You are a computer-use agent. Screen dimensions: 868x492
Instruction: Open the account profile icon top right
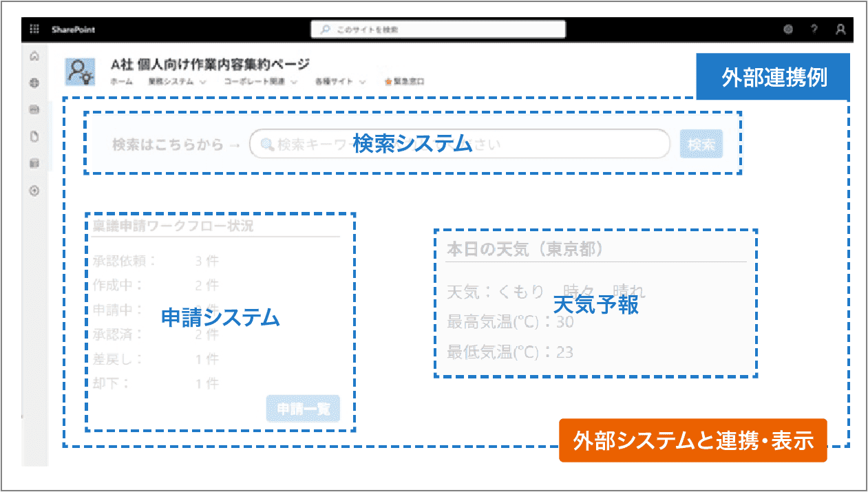pos(840,30)
